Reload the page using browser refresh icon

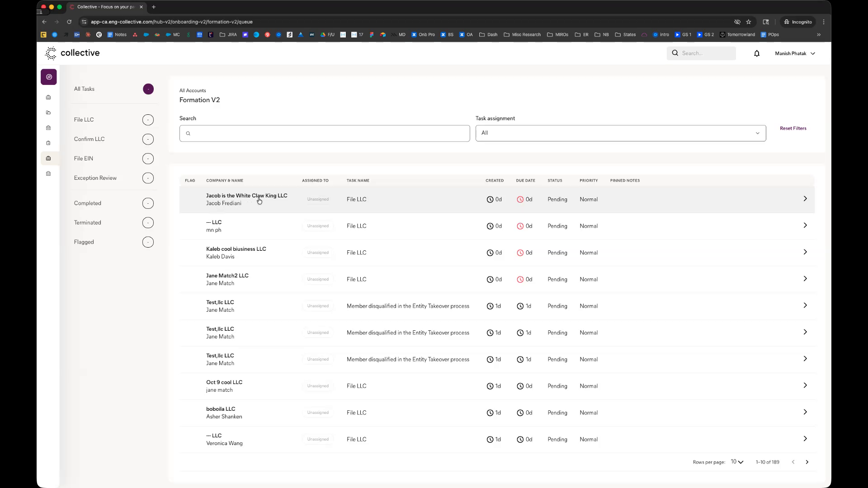tap(69, 22)
